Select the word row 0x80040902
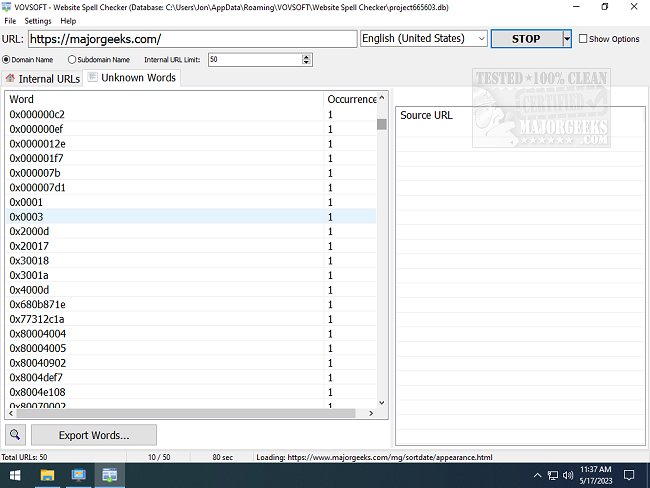The image size is (650, 488). pyautogui.click(x=191, y=363)
